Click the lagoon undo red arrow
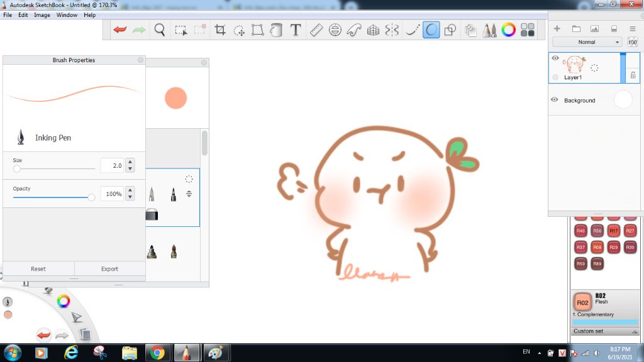Screen dimensions: 644x362 click(43, 335)
